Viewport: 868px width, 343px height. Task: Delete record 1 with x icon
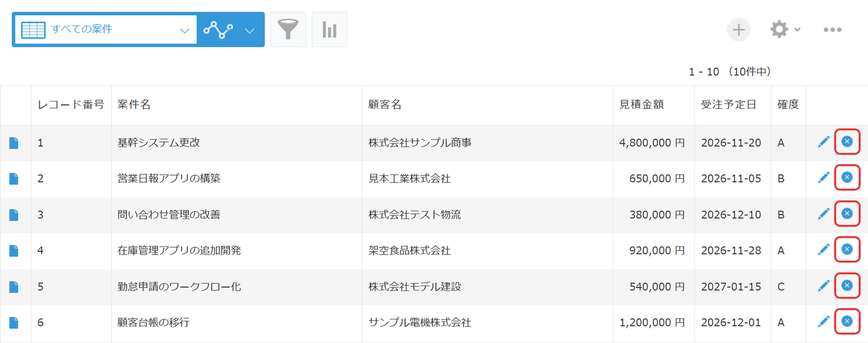coord(847,142)
